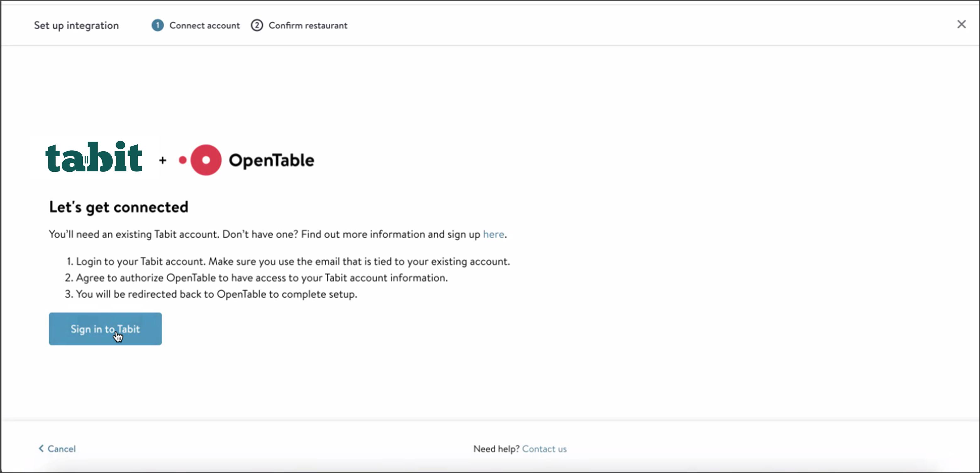Click the Set up integration heading
The width and height of the screenshot is (980, 473).
(x=76, y=25)
